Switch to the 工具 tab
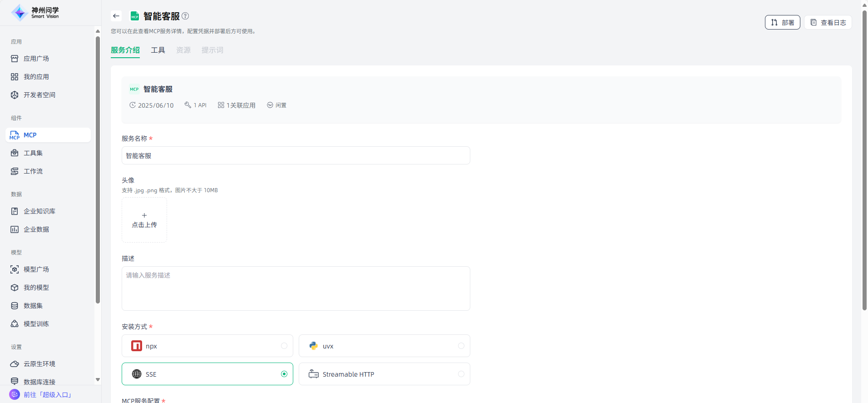Image resolution: width=868 pixels, height=403 pixels. [x=158, y=50]
